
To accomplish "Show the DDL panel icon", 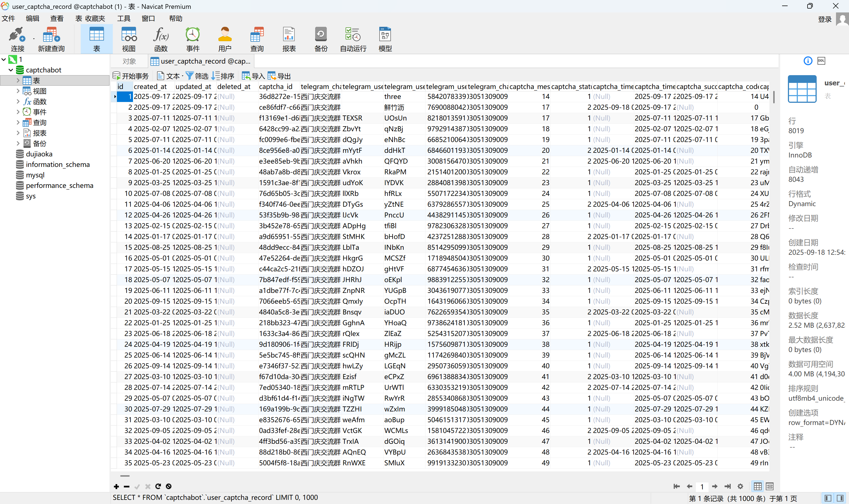I will [821, 61].
